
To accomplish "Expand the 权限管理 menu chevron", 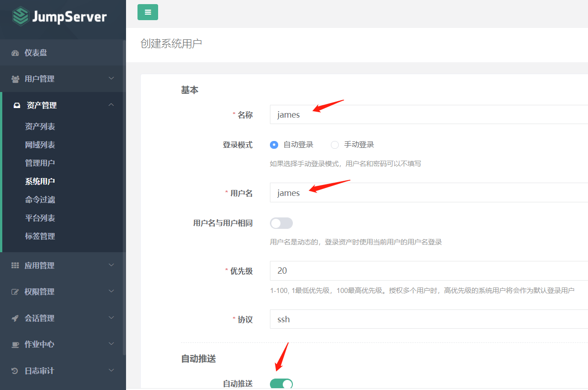I will 111,291.
